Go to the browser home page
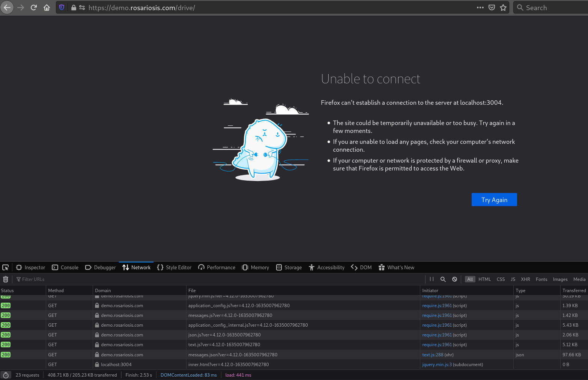The height and width of the screenshot is (380, 588). pos(47,8)
